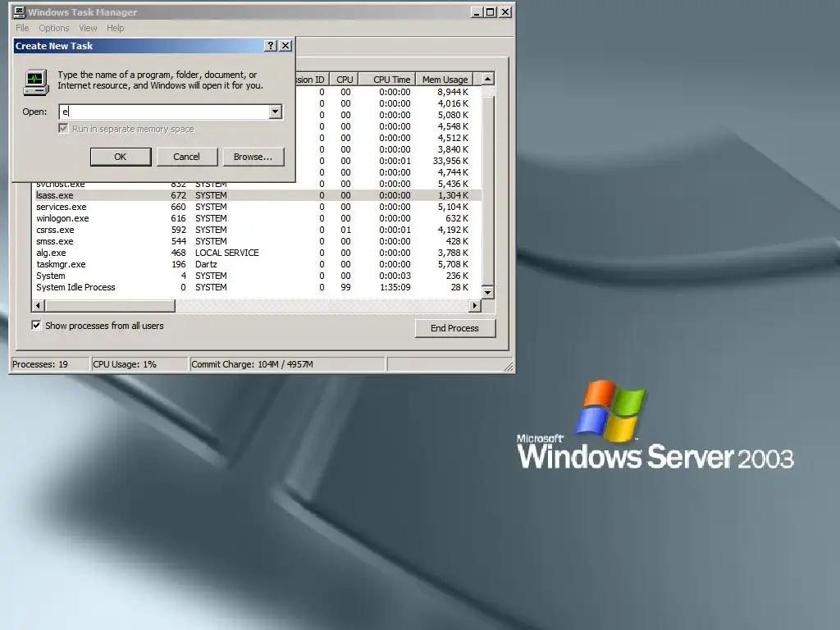Screen dimensions: 840x630
Task: Click the process list scroll up arrow
Action: [x=487, y=80]
